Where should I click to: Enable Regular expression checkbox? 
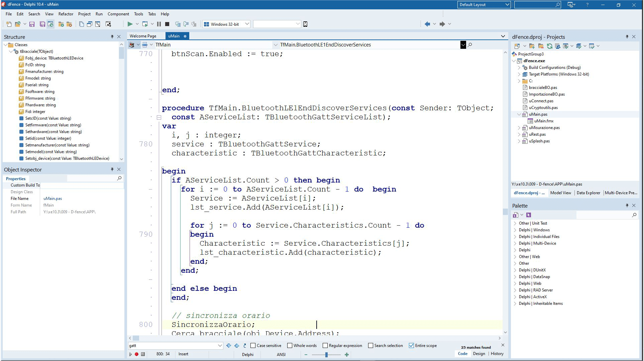pos(325,346)
